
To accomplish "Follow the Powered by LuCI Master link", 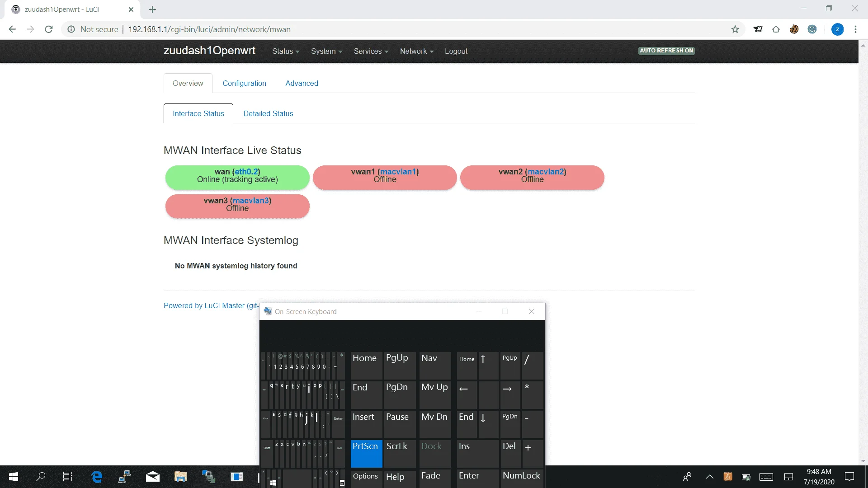I will click(211, 306).
